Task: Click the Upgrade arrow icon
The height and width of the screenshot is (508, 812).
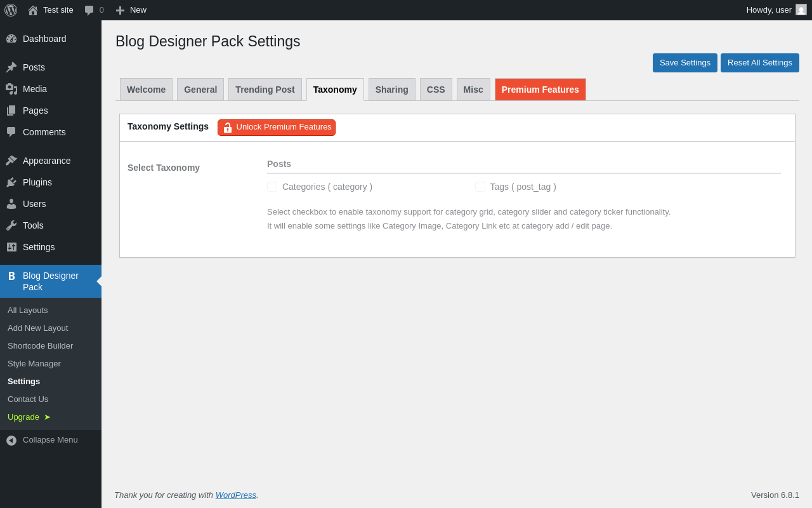Action: [x=47, y=417]
